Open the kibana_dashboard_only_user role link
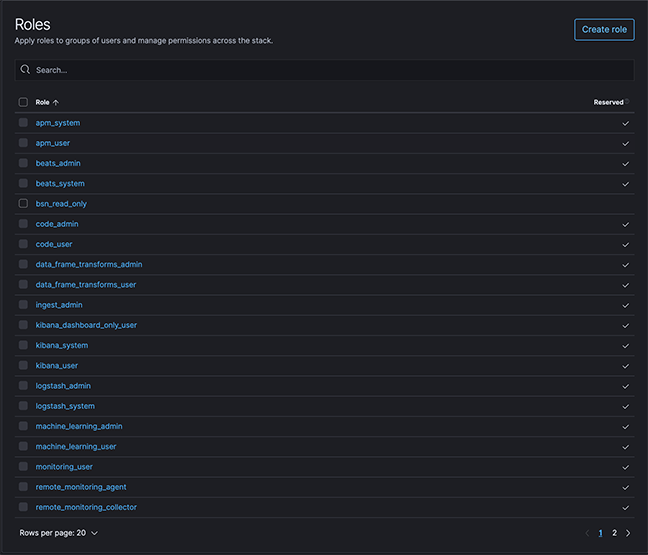Viewport: 648px width, 555px height. 86,325
